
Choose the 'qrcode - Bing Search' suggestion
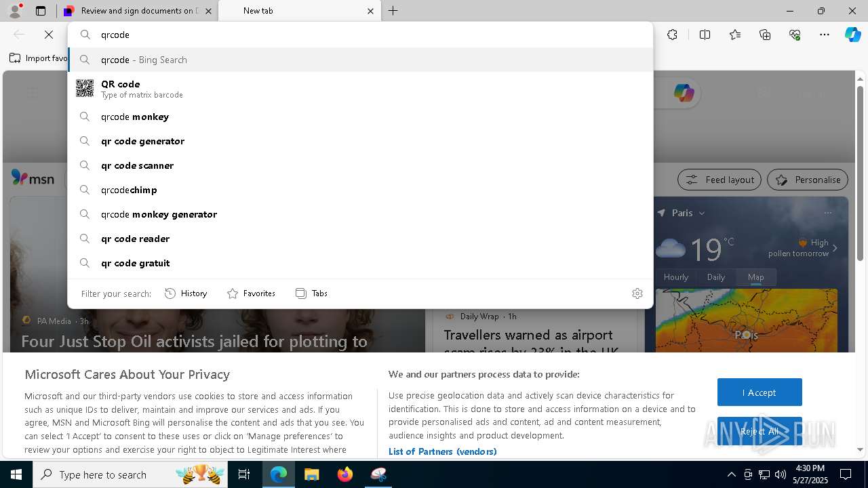click(360, 60)
